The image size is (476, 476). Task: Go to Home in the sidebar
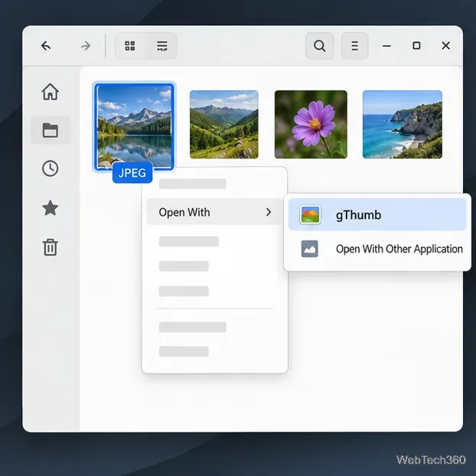tap(50, 92)
